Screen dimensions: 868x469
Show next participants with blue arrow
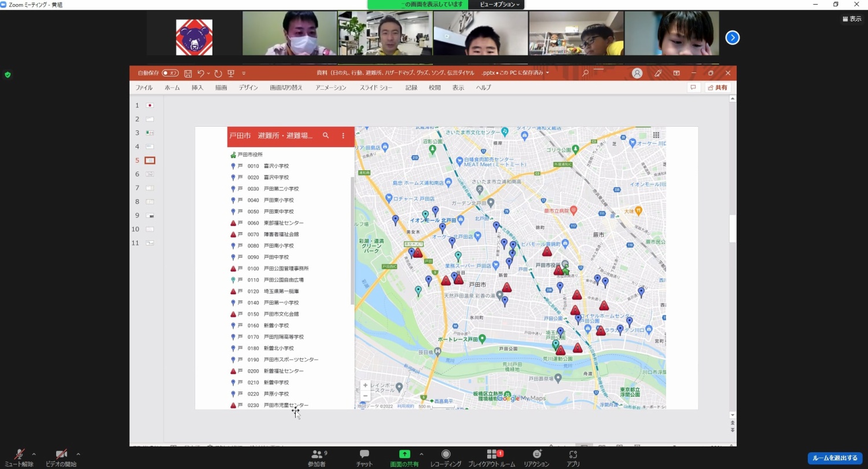[x=733, y=38]
